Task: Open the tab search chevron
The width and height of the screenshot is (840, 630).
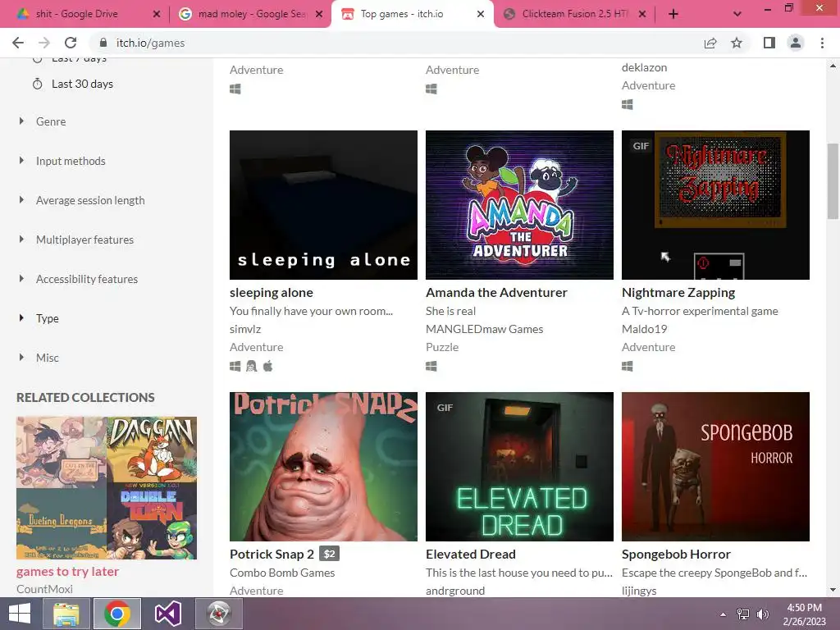Action: [737, 15]
